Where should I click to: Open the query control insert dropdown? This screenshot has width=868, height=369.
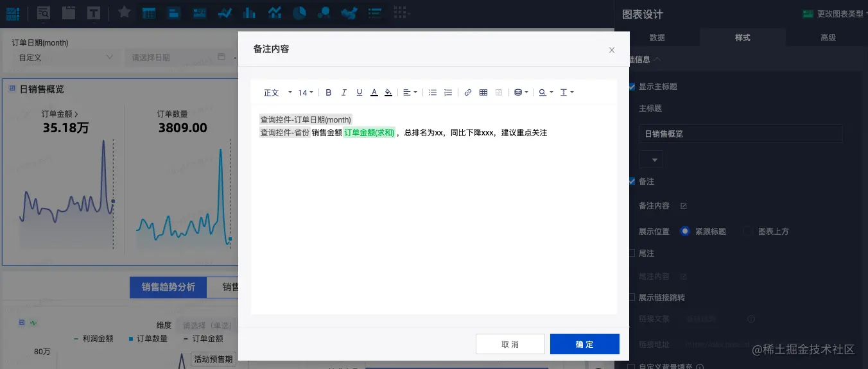[546, 92]
